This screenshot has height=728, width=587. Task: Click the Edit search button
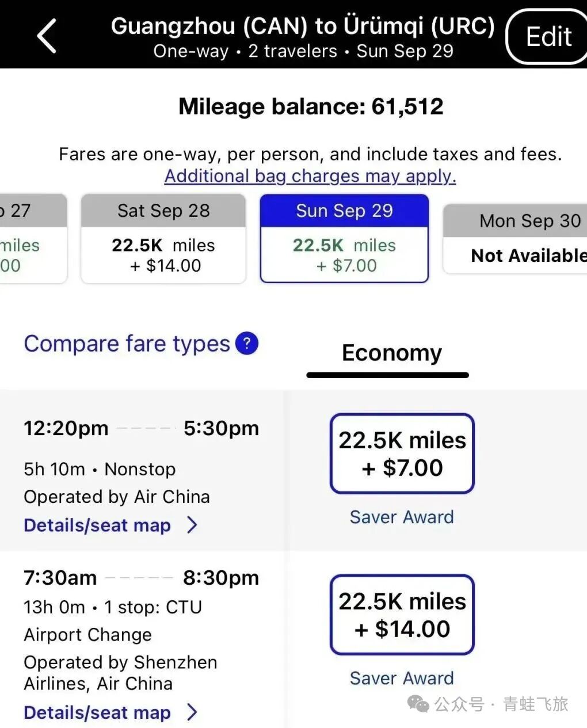tap(548, 37)
